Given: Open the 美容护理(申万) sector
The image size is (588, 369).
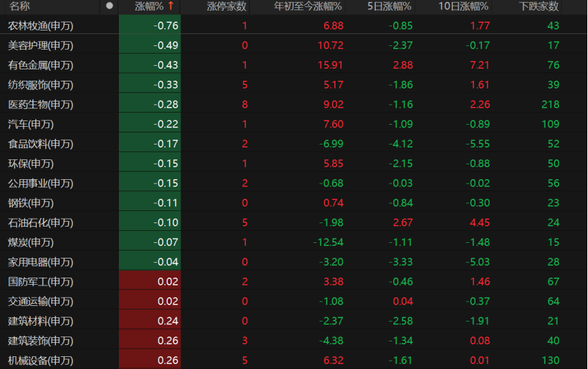Looking at the screenshot, I should (x=40, y=45).
